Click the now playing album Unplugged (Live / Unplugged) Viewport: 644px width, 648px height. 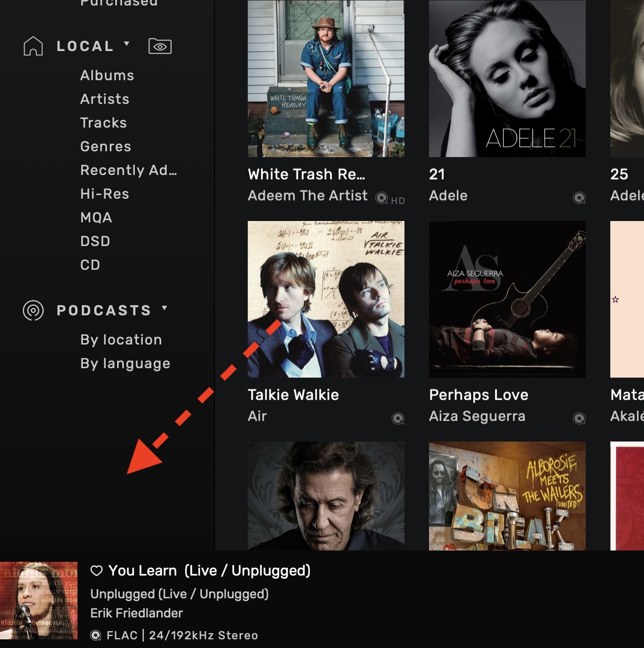coord(179,594)
